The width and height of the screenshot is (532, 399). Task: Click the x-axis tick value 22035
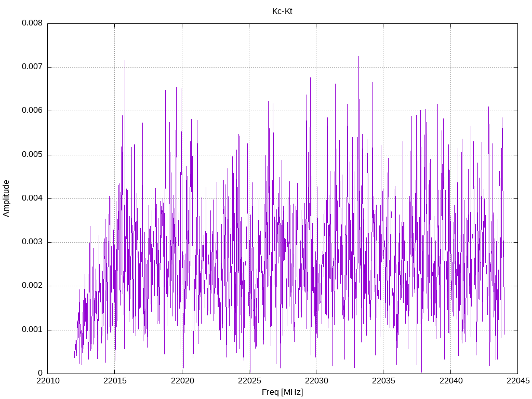(x=383, y=381)
